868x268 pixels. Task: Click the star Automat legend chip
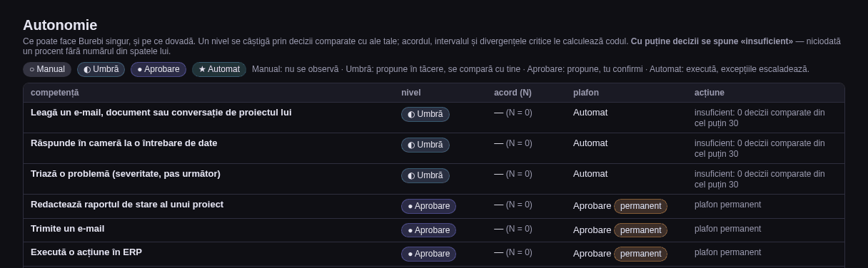tap(219, 69)
